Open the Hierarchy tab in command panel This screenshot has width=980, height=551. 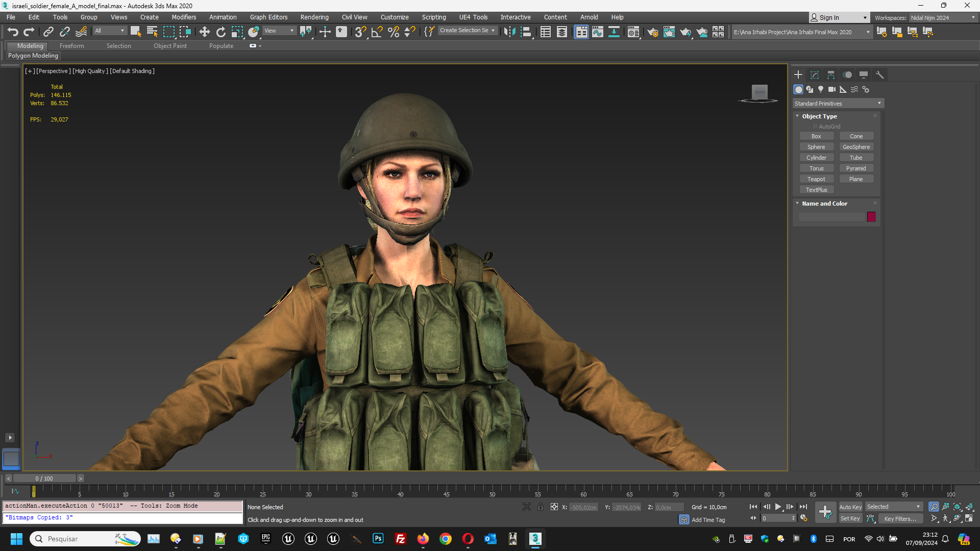tap(831, 75)
